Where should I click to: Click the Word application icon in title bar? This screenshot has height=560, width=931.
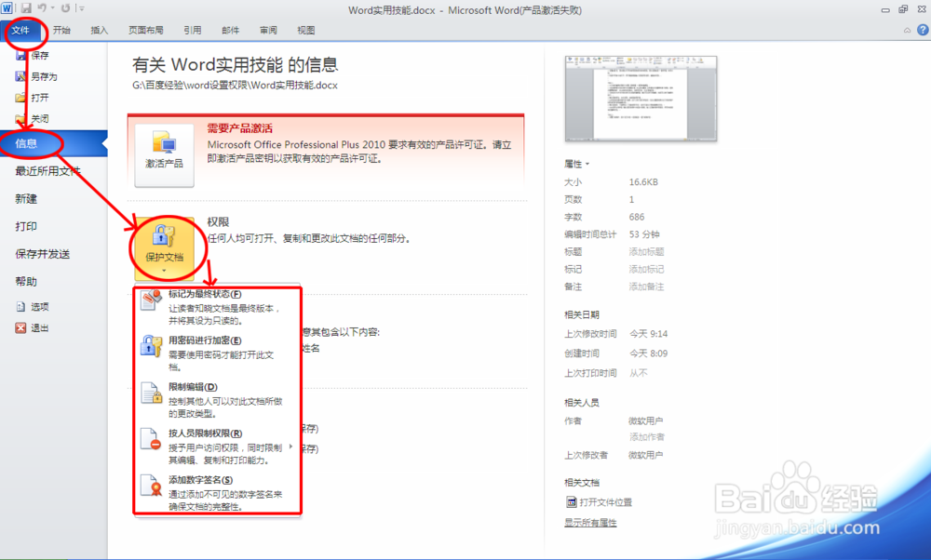[x=7, y=9]
